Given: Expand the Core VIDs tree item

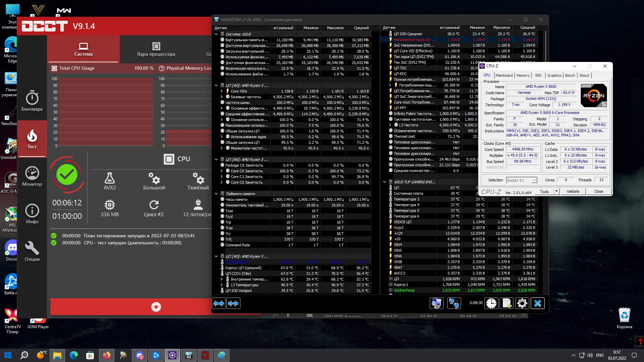Looking at the screenshot, I should tap(222, 91).
